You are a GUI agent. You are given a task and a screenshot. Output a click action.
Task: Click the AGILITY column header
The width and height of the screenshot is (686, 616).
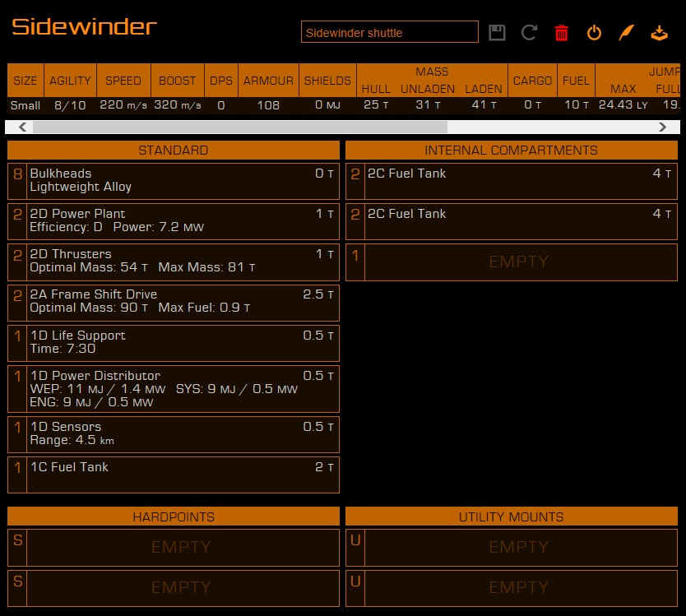coord(70,81)
